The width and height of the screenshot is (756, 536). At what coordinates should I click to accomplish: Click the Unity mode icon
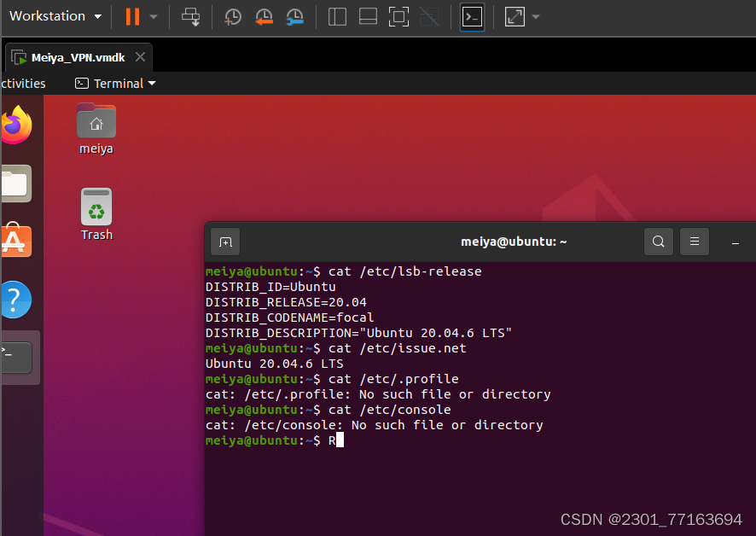point(429,17)
